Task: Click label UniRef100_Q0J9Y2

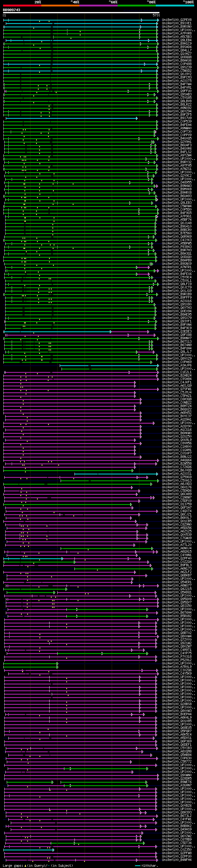Action: pos(177,74)
